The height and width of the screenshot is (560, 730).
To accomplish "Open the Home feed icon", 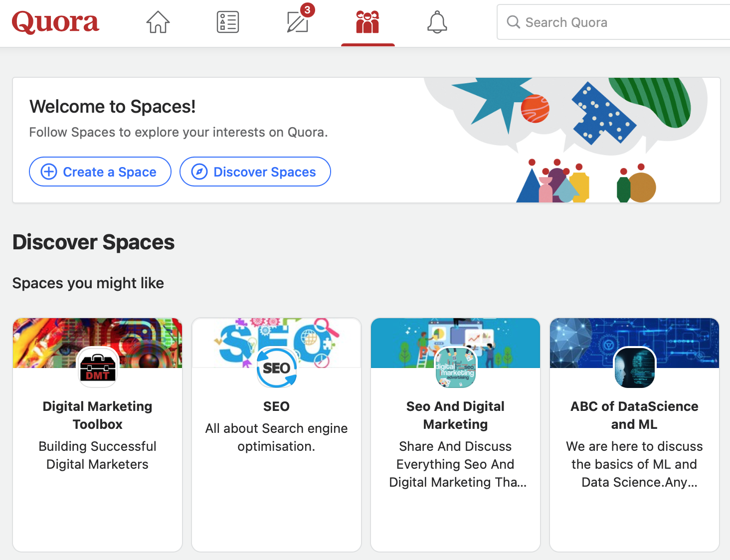I will pos(158,22).
